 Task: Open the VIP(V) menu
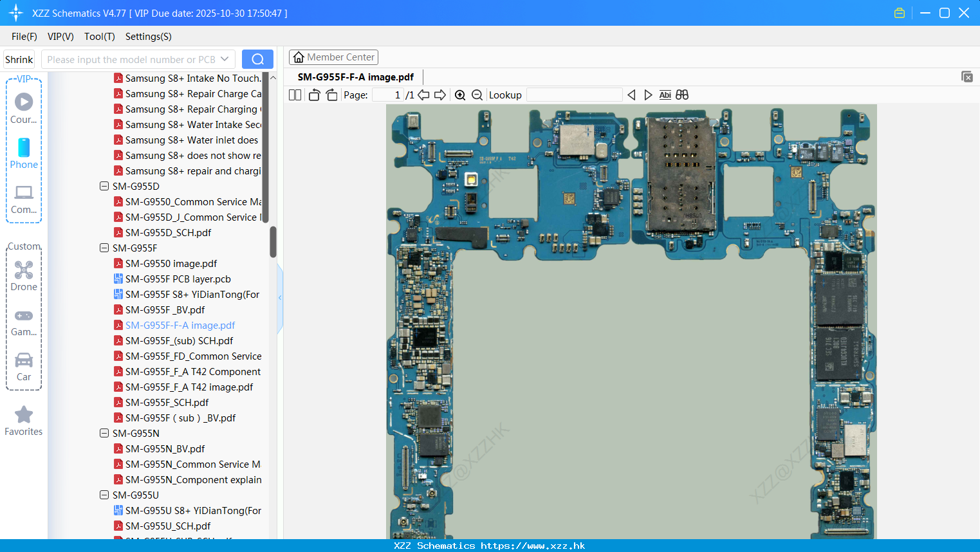click(x=60, y=37)
